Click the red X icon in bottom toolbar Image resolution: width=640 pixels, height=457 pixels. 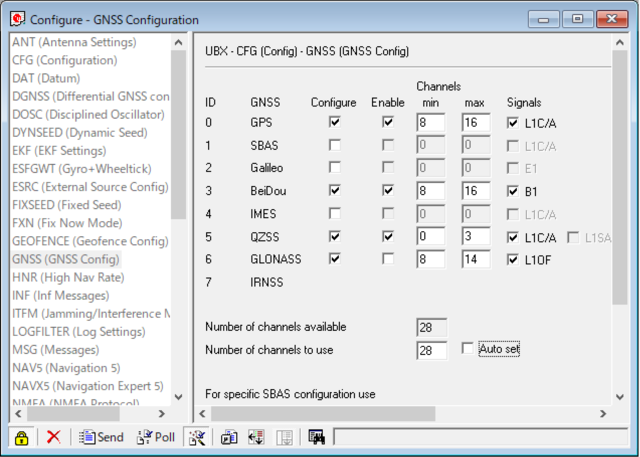[53, 437]
